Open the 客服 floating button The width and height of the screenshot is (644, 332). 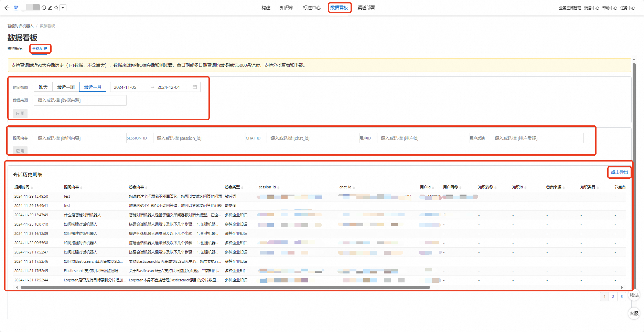click(x=634, y=313)
